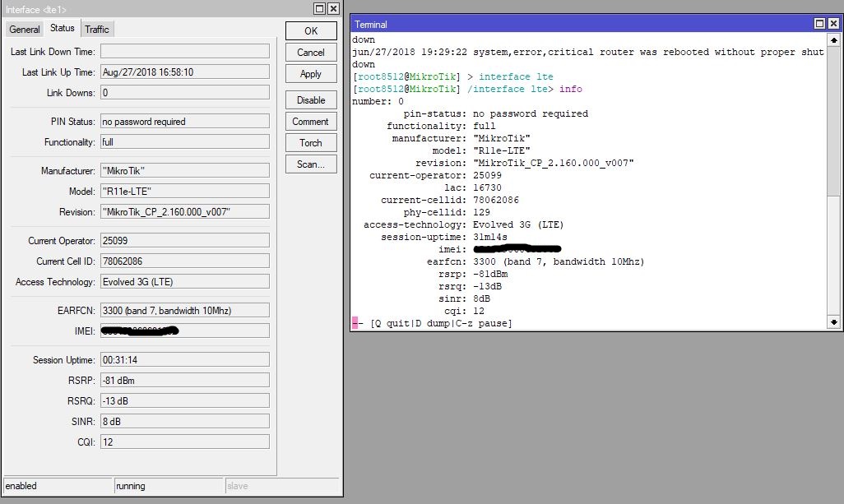Click the '[Q quit|D dump|C-z pause]' prompt
This screenshot has height=504, width=844.
point(441,323)
